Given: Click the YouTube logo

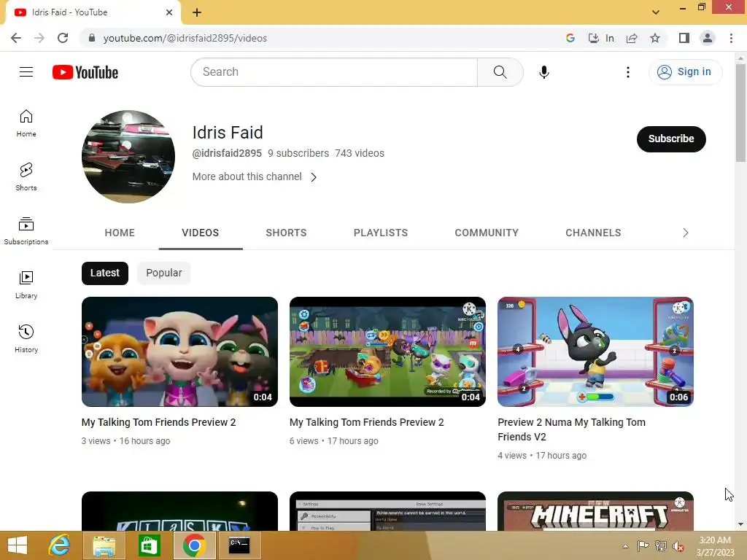Looking at the screenshot, I should coord(85,72).
